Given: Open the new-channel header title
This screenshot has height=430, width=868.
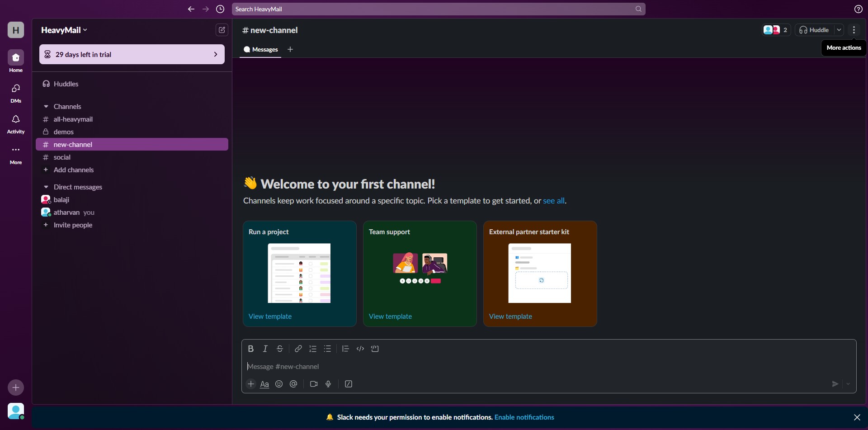Looking at the screenshot, I should coord(270,30).
